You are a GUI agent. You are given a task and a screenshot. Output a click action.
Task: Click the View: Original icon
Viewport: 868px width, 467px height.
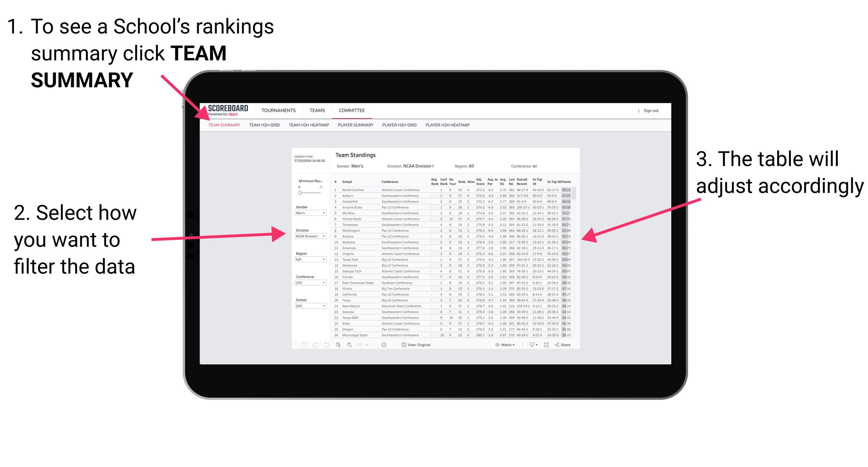[403, 344]
